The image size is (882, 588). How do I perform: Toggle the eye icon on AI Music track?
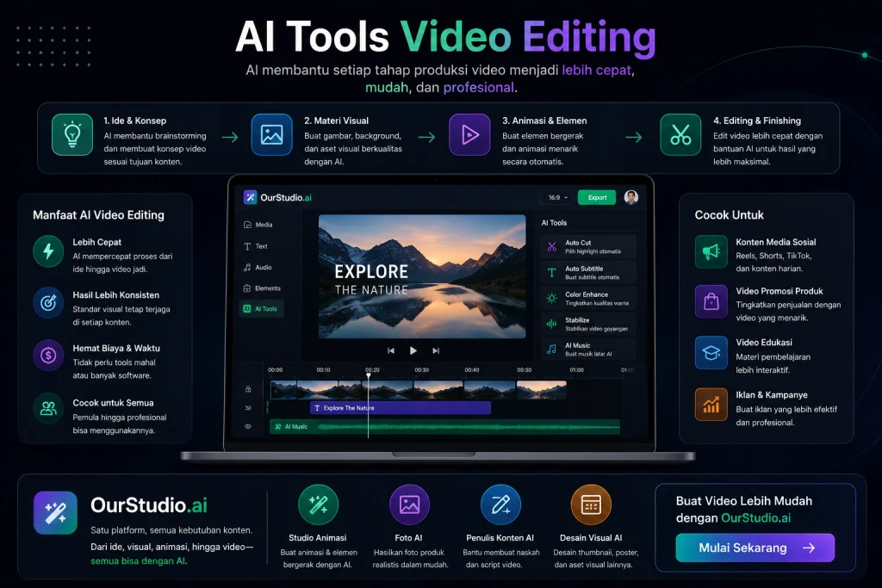248,426
